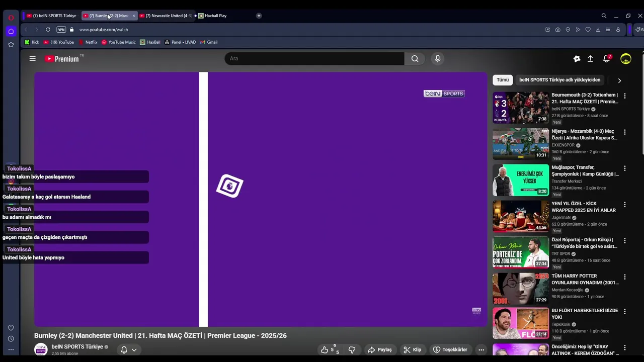Open sidebar history clock icon

(x=11, y=339)
